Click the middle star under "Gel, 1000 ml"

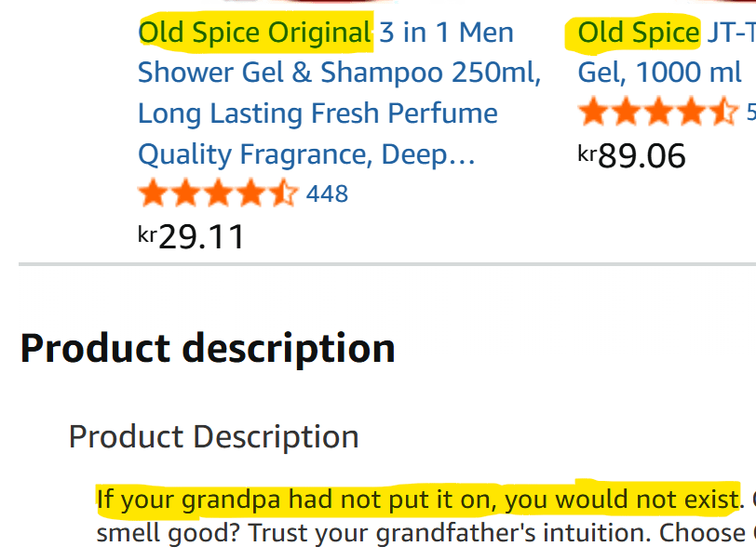[x=658, y=113]
